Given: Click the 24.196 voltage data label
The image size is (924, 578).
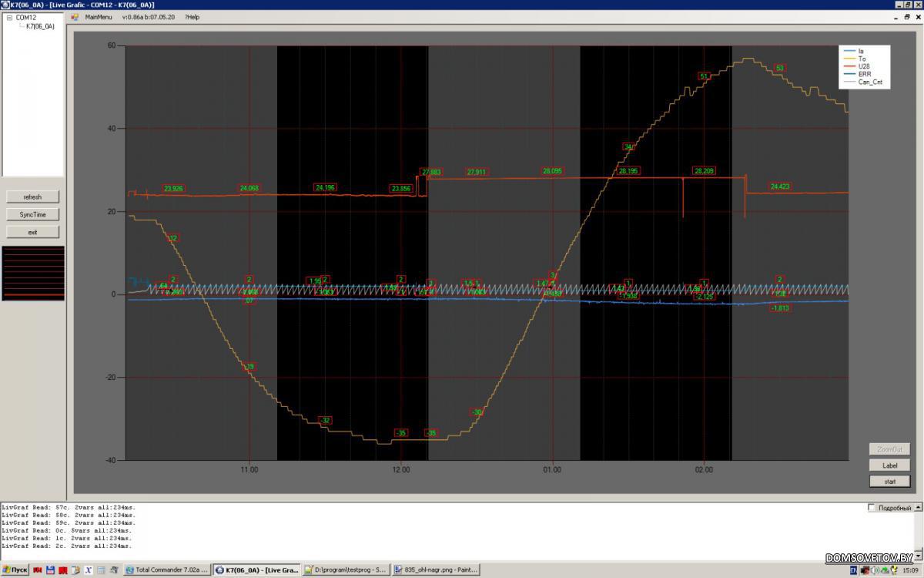Looking at the screenshot, I should pyautogui.click(x=325, y=187).
